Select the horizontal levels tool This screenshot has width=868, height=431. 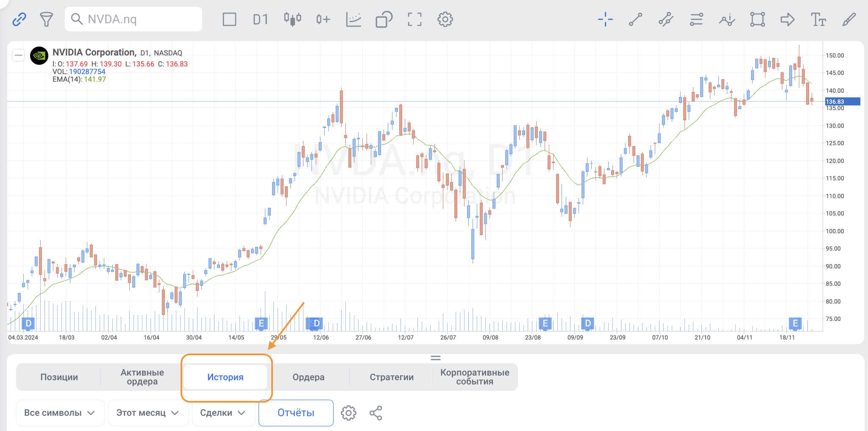click(696, 19)
